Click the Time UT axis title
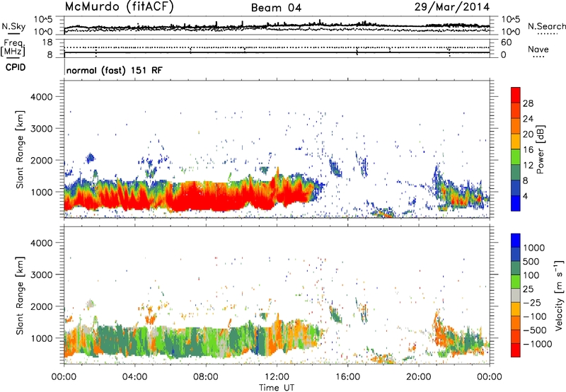This screenshot has height=392, width=566. coord(277,388)
